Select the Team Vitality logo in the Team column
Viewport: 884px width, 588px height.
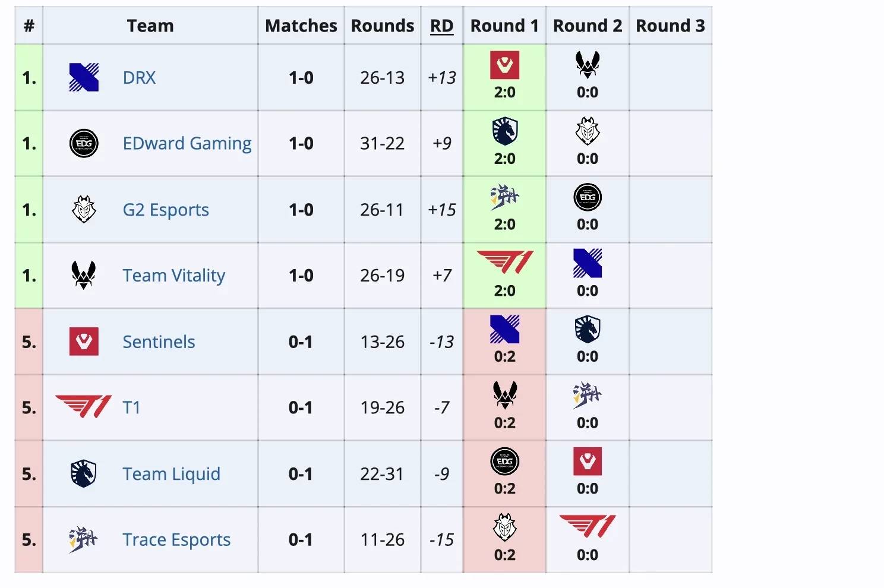84,276
